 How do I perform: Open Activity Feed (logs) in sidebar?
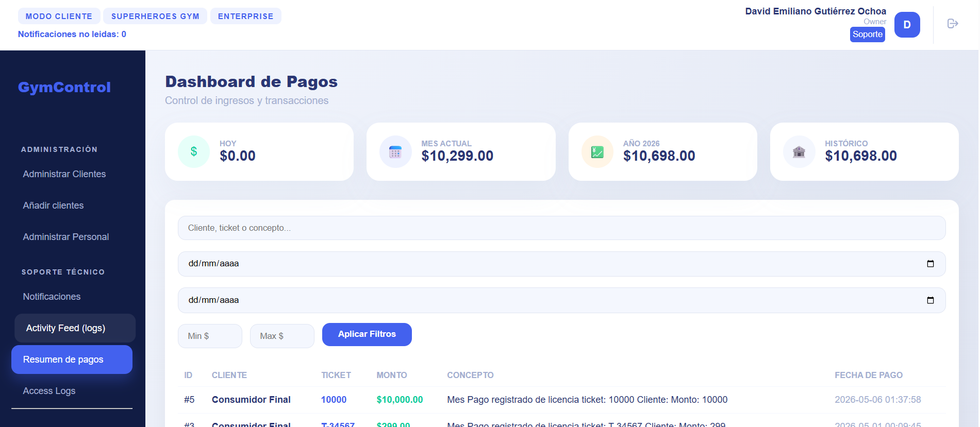coord(75,328)
